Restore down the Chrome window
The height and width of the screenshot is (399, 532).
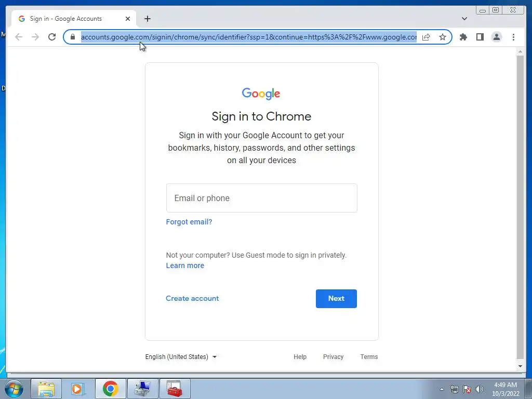[496, 10]
